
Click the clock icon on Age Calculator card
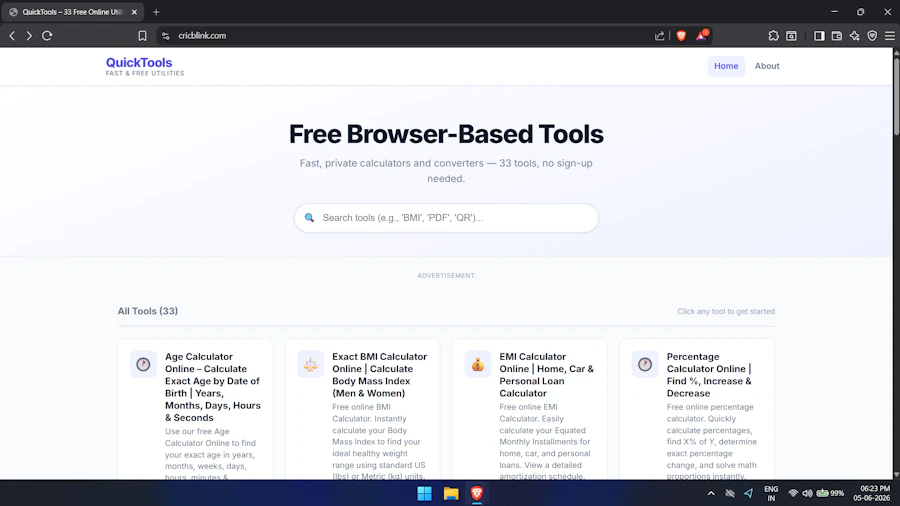pyautogui.click(x=143, y=364)
